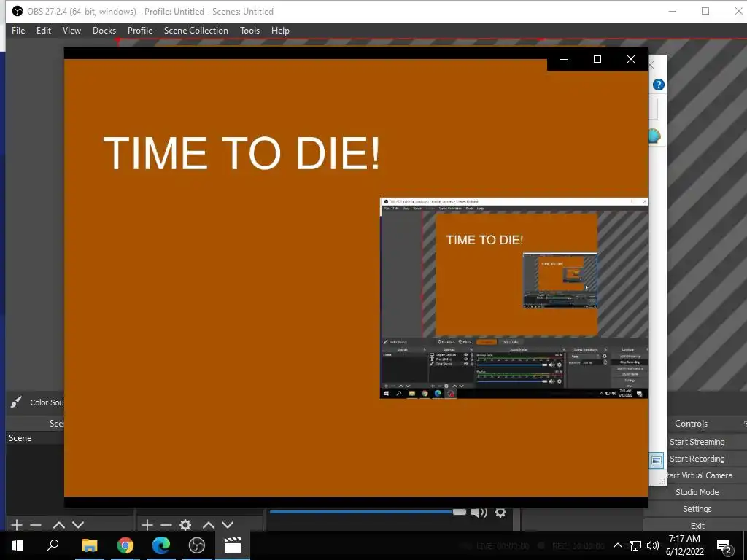This screenshot has width=747, height=560.
Task: Open the View menu
Action: pos(71,31)
